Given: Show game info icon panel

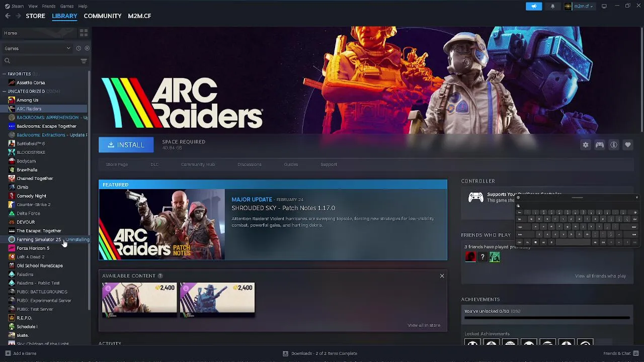Looking at the screenshot, I should tap(614, 145).
